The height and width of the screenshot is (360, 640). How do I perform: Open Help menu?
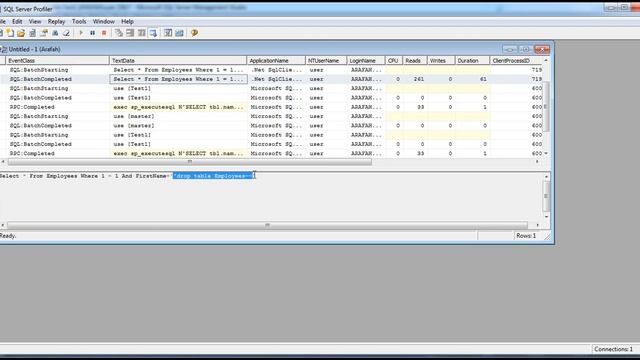(127, 21)
